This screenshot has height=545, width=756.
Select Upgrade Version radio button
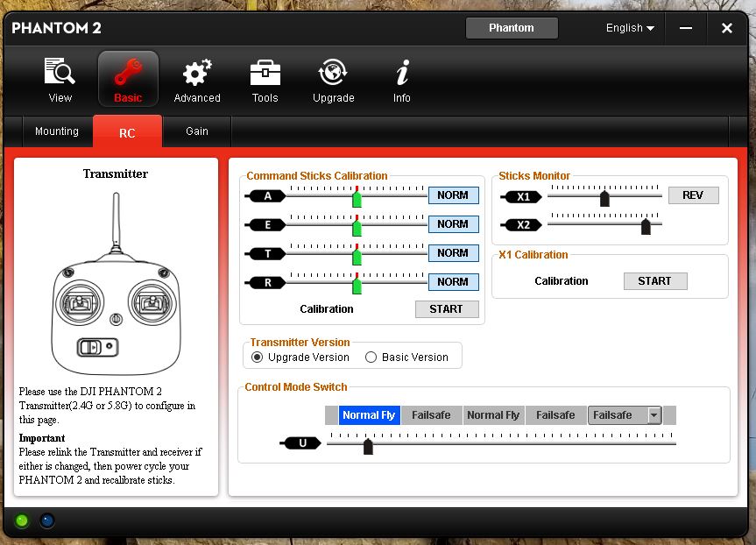point(258,357)
